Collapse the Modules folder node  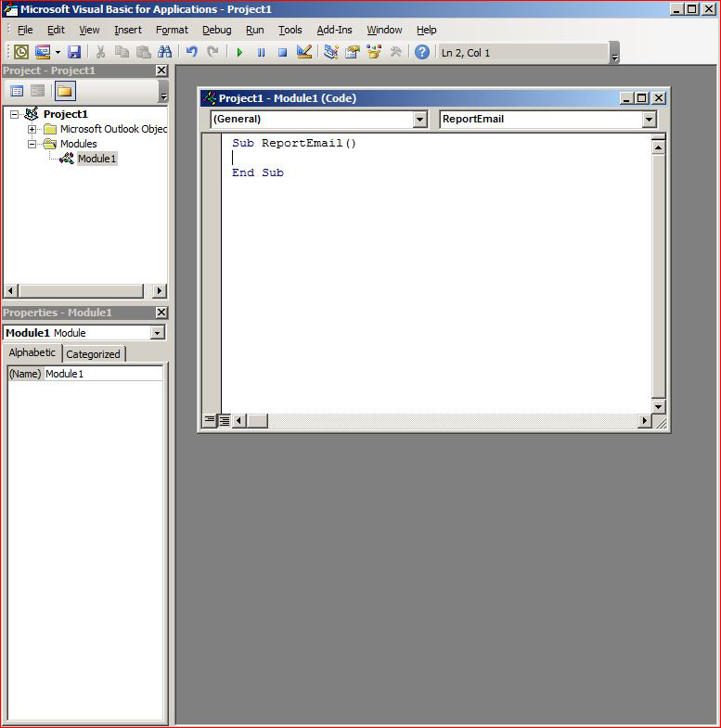click(32, 144)
